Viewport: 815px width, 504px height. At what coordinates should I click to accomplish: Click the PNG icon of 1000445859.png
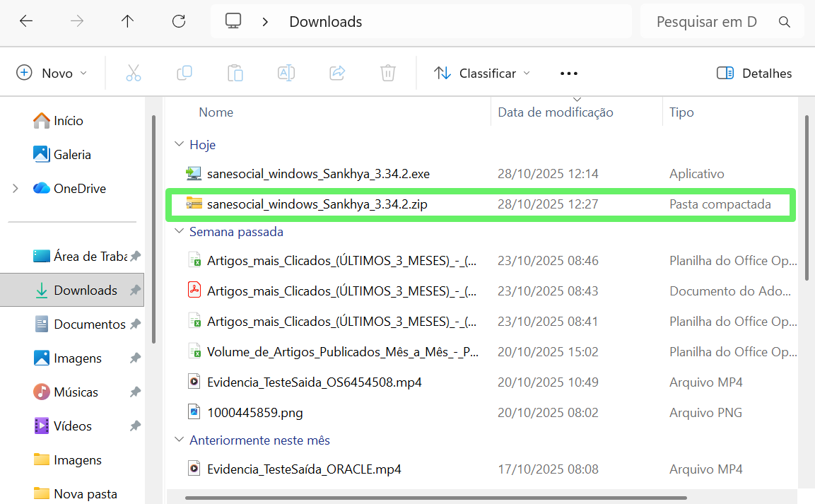coord(194,412)
